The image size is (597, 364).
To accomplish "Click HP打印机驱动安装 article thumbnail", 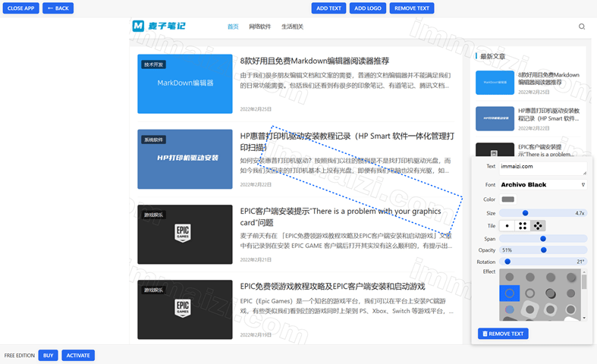I will pyautogui.click(x=185, y=159).
